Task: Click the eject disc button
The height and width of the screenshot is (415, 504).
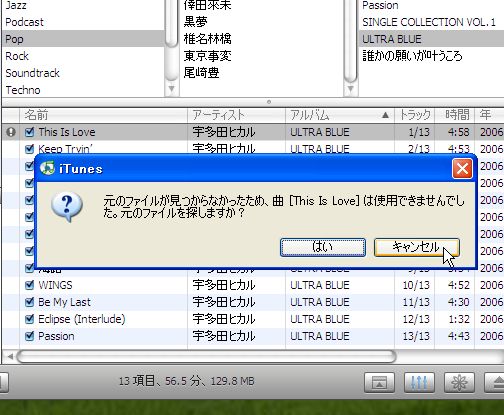Action: [495, 383]
